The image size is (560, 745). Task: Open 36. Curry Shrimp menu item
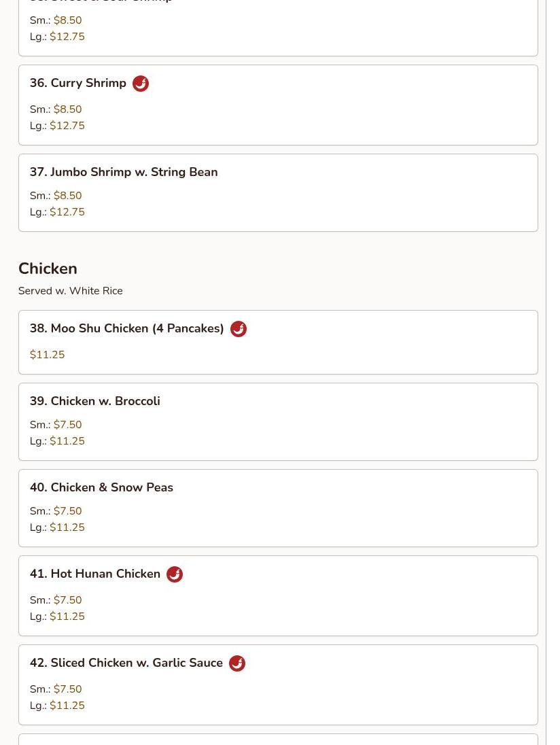pyautogui.click(x=78, y=83)
